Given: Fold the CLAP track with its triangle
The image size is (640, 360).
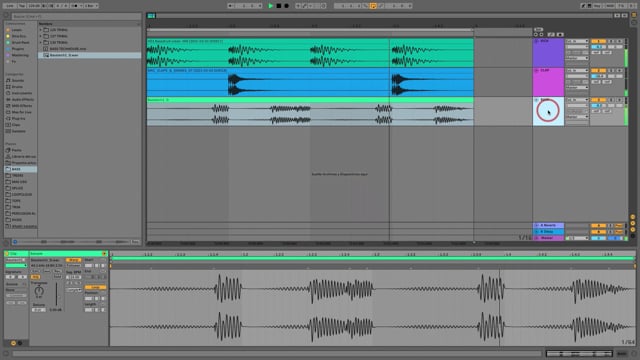Looking at the screenshot, I should [x=536, y=71].
